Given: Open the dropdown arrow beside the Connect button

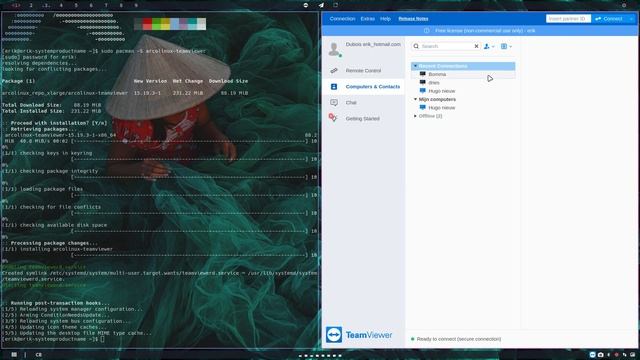Looking at the screenshot, I should pyautogui.click(x=631, y=19).
